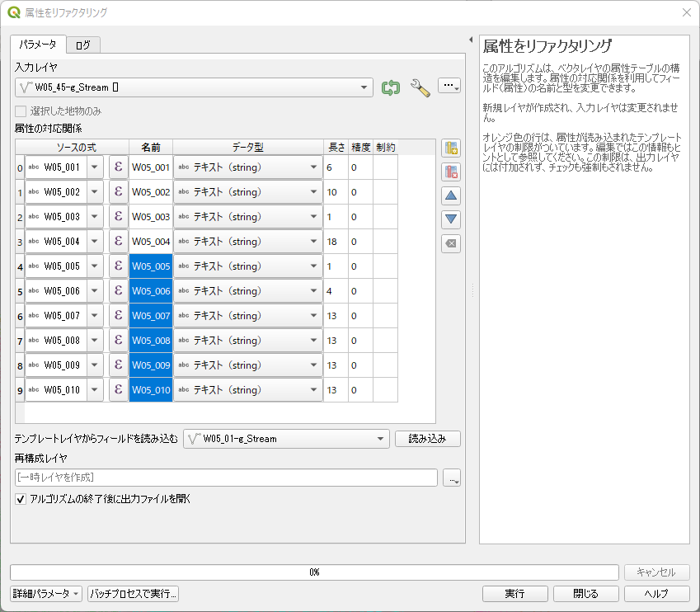This screenshot has height=612, width=700.
Task: Click the 読み込み button
Action: pyautogui.click(x=427, y=439)
